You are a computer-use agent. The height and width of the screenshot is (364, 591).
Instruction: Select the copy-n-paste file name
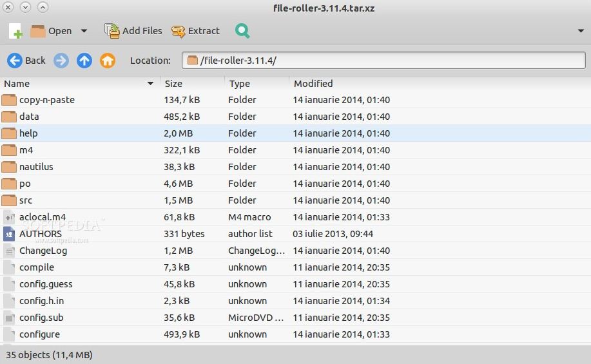click(x=47, y=101)
